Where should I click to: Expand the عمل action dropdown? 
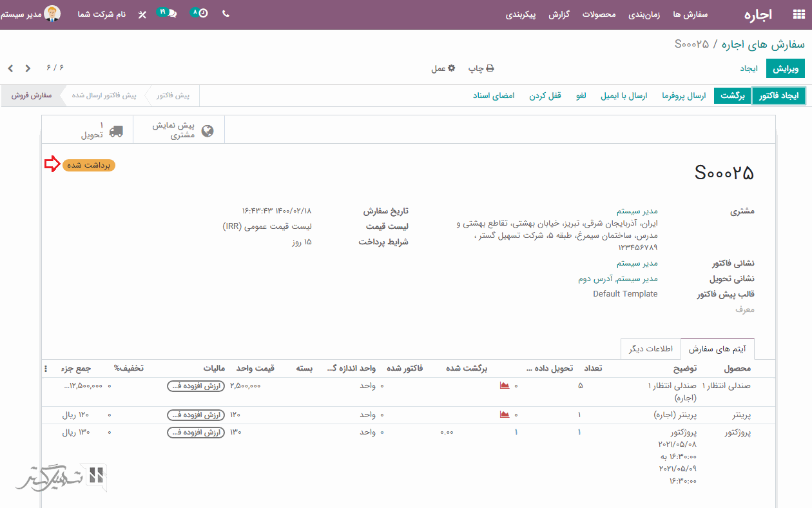443,68
